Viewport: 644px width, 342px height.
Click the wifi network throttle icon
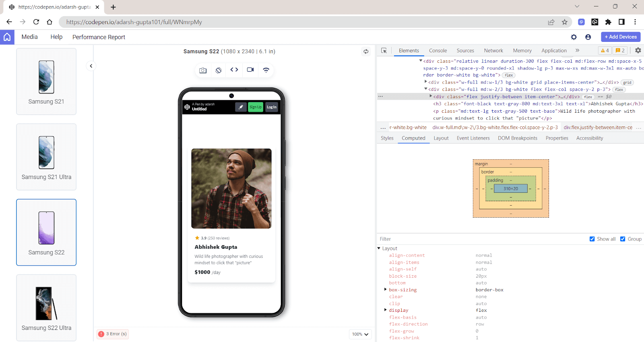[x=266, y=70]
